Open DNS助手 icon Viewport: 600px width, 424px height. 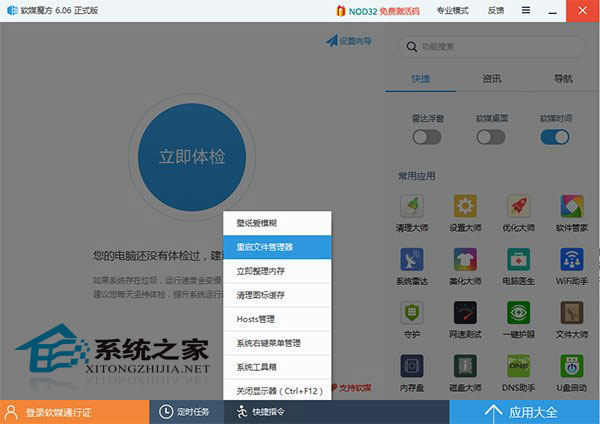click(518, 366)
